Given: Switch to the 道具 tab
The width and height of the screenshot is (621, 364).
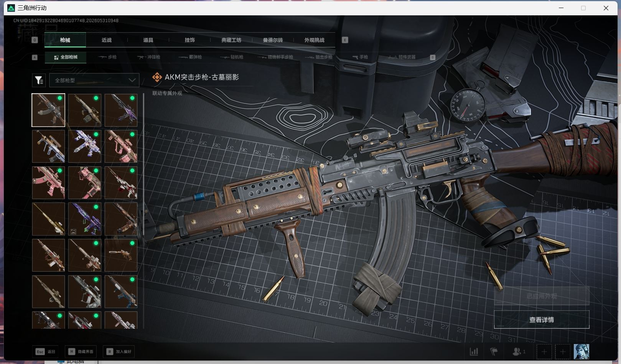Looking at the screenshot, I should [148, 40].
